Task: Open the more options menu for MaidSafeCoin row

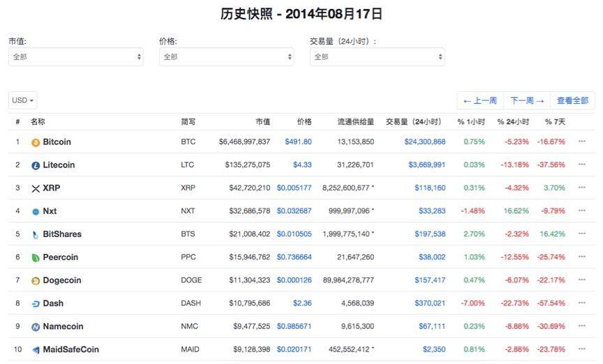Action: coord(582,349)
